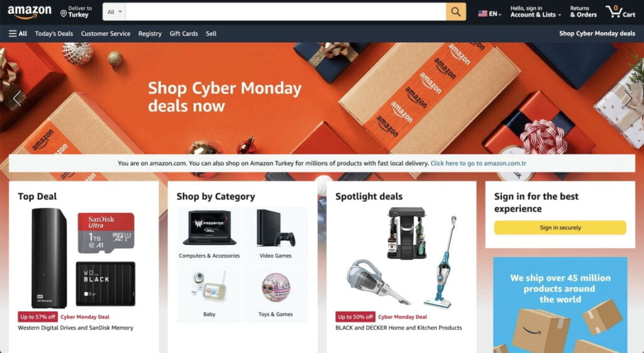Open Customer Service menu item

[106, 34]
